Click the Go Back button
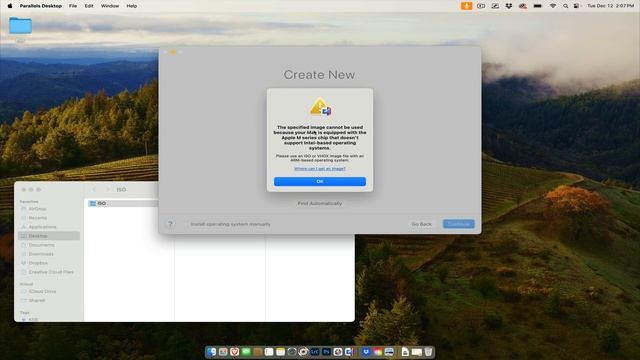This screenshot has width=640, height=360. [x=421, y=224]
